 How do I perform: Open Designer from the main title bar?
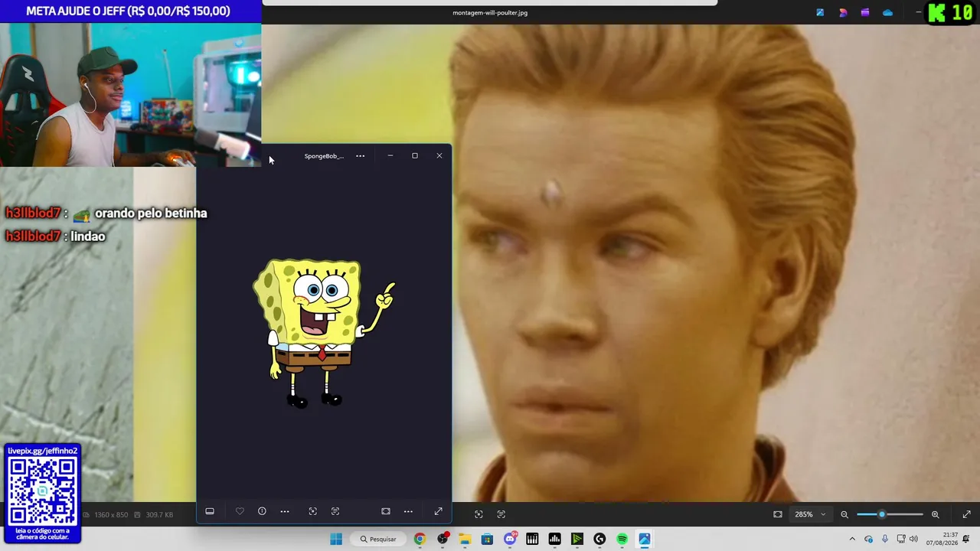tap(843, 12)
